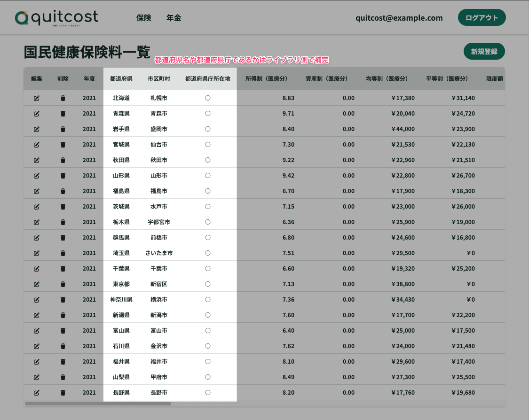Click the capital circle mark for 北海道
The width and height of the screenshot is (529, 420).
pos(208,98)
